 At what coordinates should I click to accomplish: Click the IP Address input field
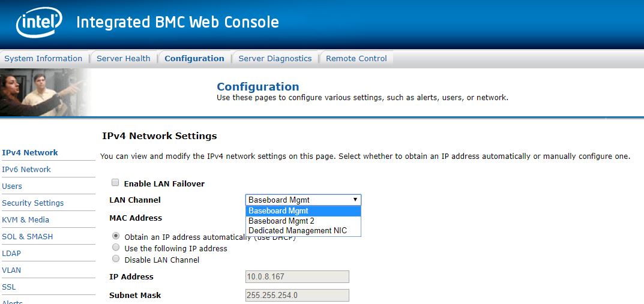pos(297,276)
